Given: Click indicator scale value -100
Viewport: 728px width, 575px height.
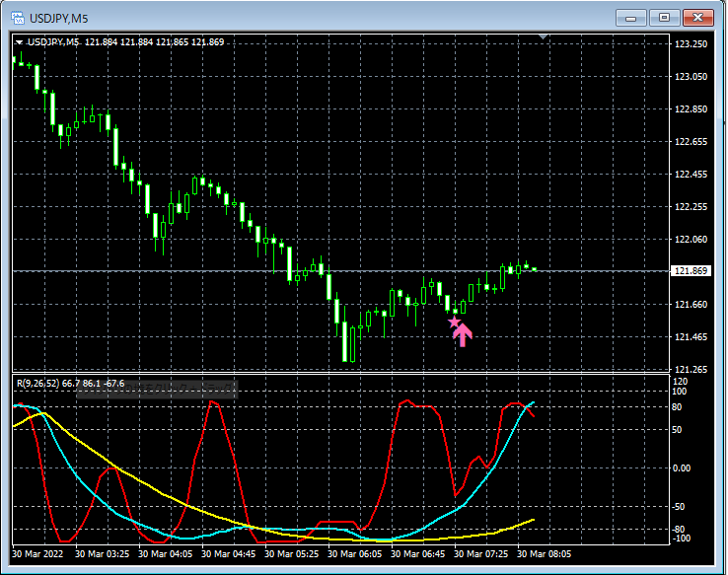Looking at the screenshot, I should click(681, 539).
